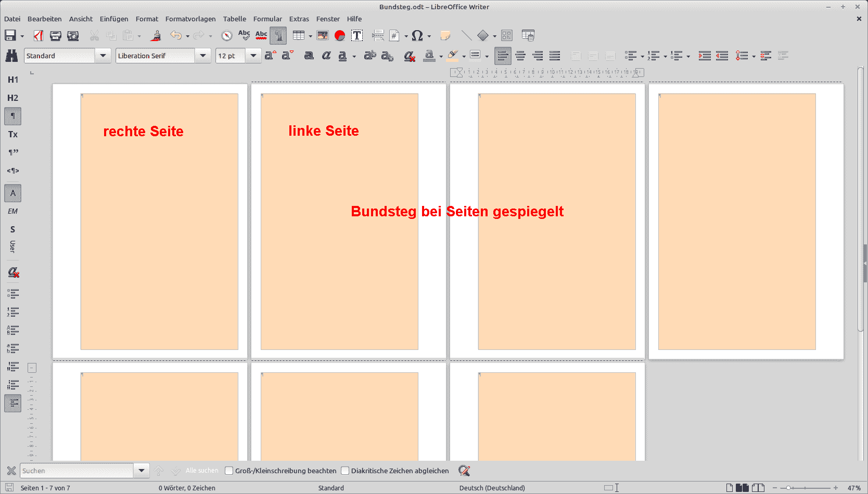Click the Save document icon

10,35
